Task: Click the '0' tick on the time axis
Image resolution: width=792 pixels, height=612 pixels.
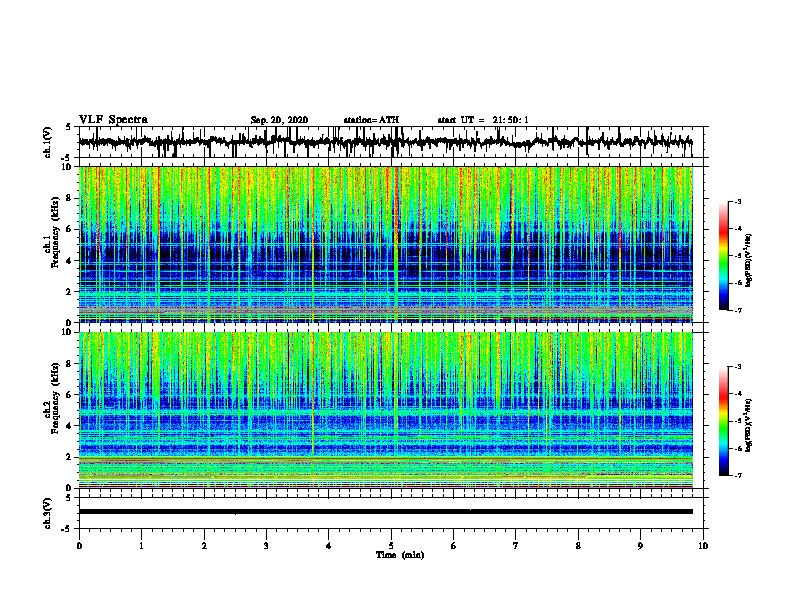Action: tap(79, 546)
